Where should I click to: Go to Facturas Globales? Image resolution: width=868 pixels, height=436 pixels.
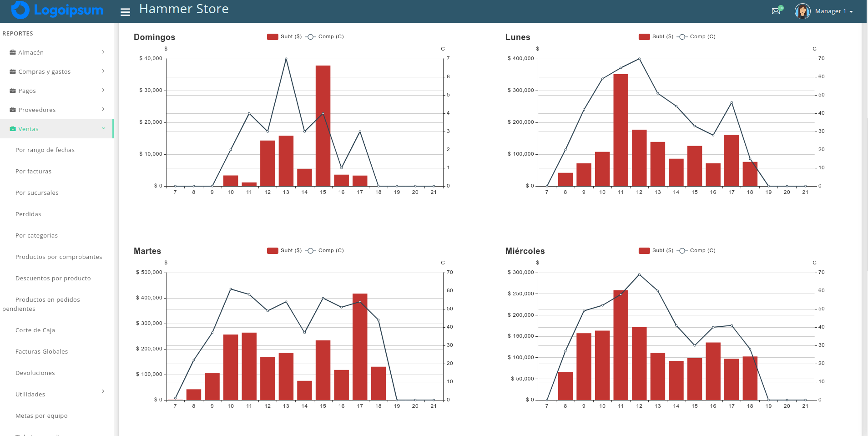pyautogui.click(x=41, y=351)
